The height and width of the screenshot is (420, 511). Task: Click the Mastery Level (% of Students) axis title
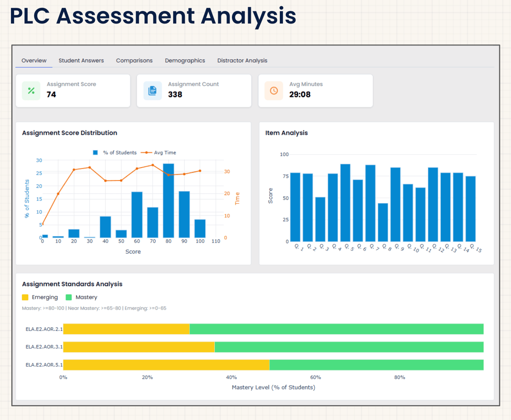pos(273,387)
